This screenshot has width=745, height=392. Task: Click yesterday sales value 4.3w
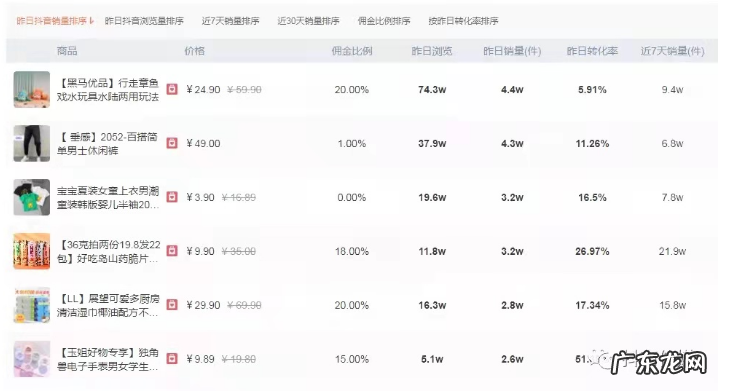click(x=512, y=143)
